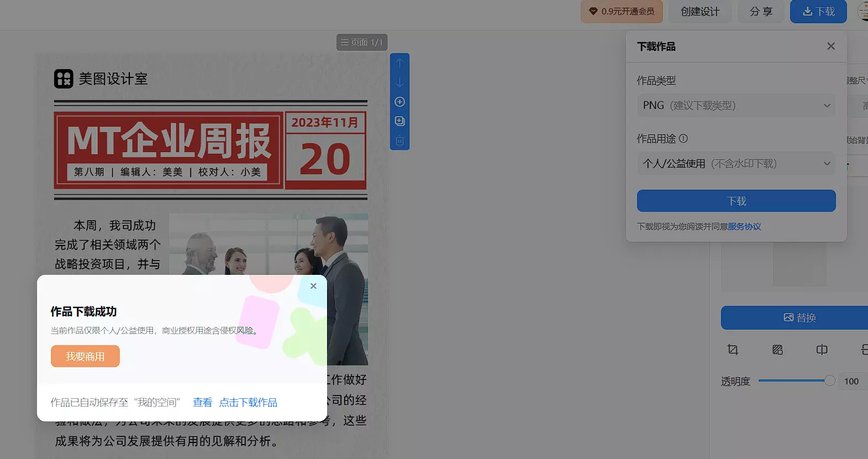Click the move page down arrow
Image resolution: width=868 pixels, height=459 pixels.
point(399,82)
